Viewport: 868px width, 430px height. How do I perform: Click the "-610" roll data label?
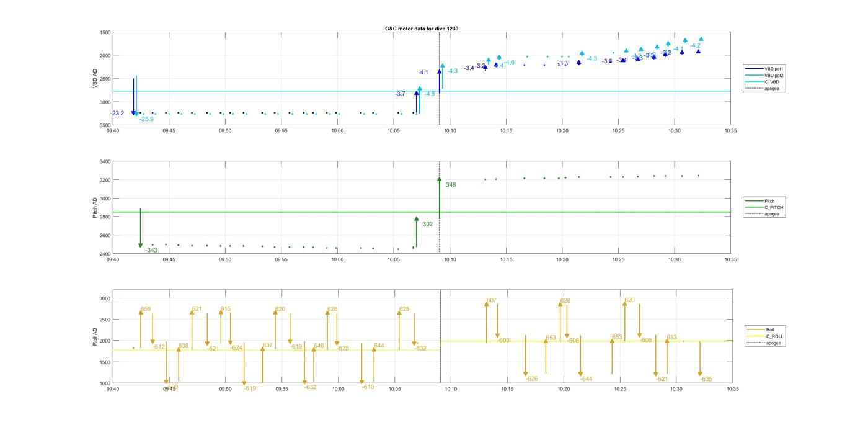click(x=368, y=387)
